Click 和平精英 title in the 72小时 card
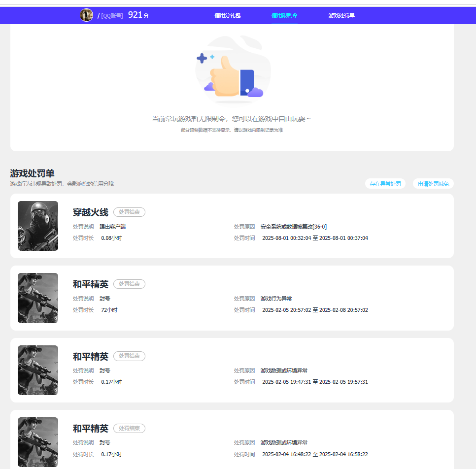Screen dimensions: 476x469 pyautogui.click(x=91, y=284)
